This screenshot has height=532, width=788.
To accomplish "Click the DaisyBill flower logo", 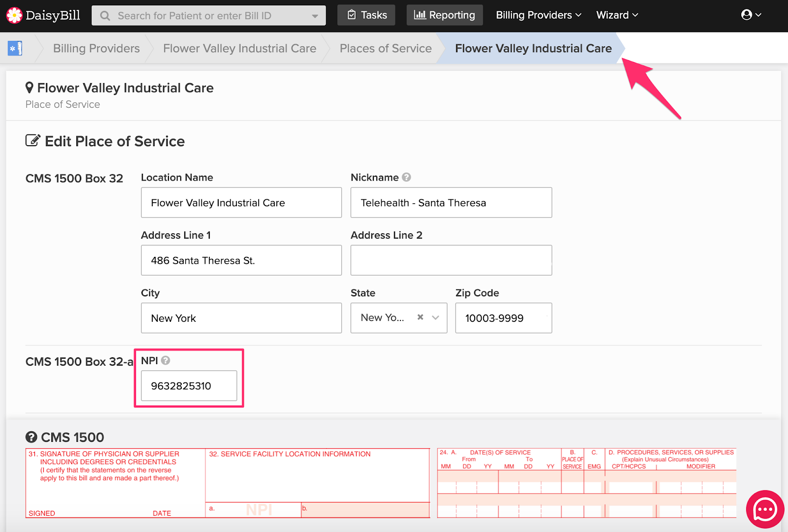I will point(14,15).
